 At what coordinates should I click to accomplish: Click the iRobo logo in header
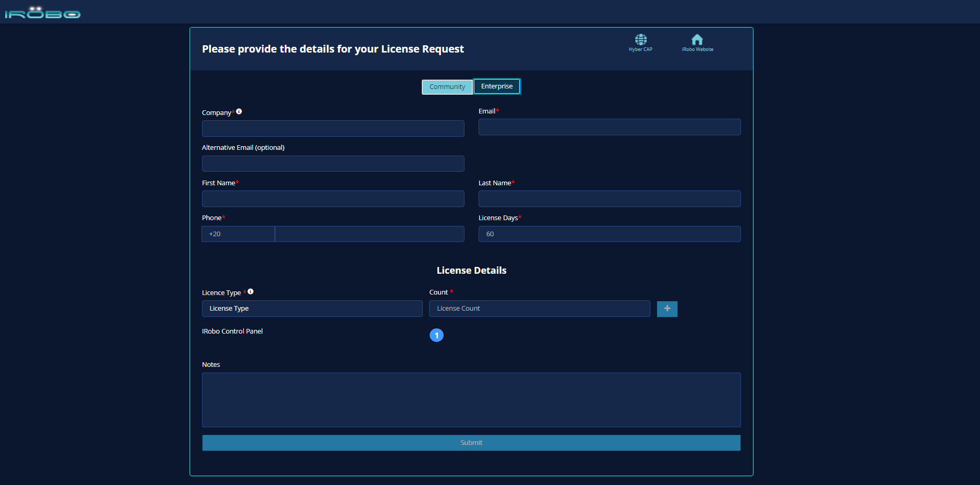[x=43, y=12]
